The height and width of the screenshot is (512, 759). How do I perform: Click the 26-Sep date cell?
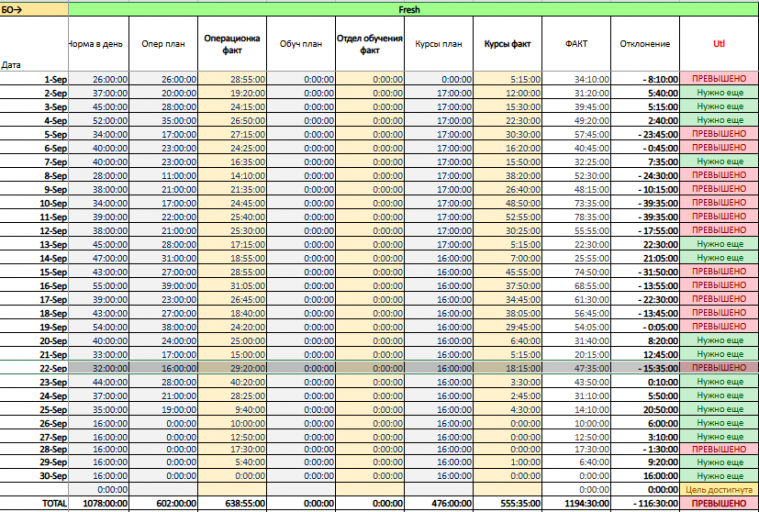(x=34, y=423)
